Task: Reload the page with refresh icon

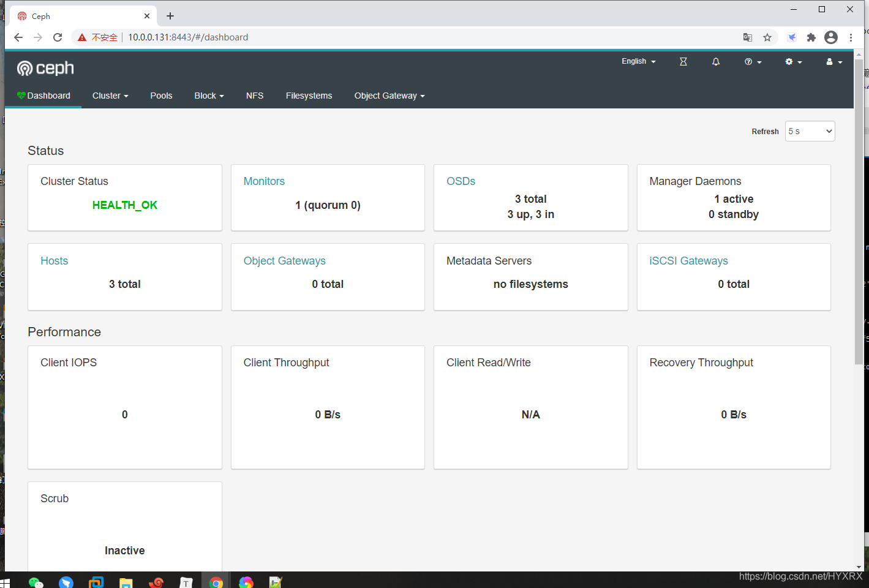Action: [x=58, y=37]
